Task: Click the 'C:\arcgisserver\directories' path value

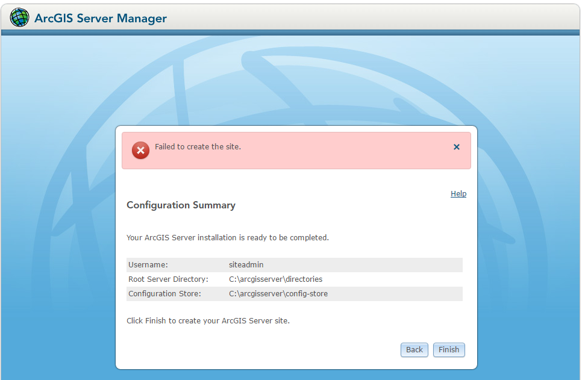Action: pyautogui.click(x=276, y=279)
